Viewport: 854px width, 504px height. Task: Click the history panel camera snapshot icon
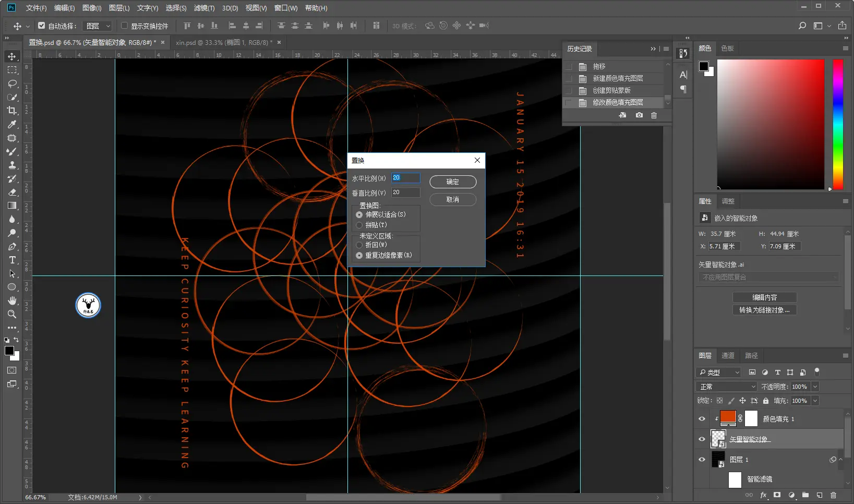pos(639,115)
